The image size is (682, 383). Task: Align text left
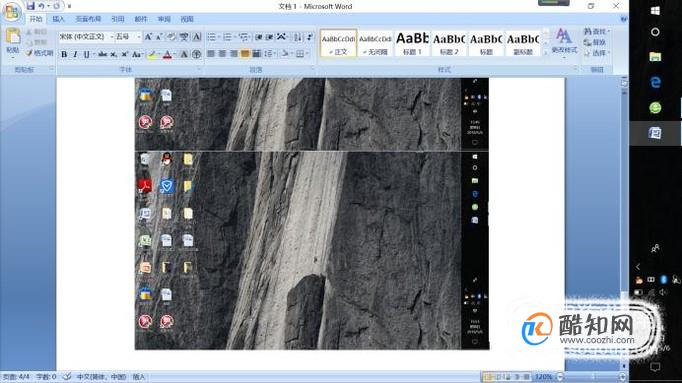tap(211, 54)
